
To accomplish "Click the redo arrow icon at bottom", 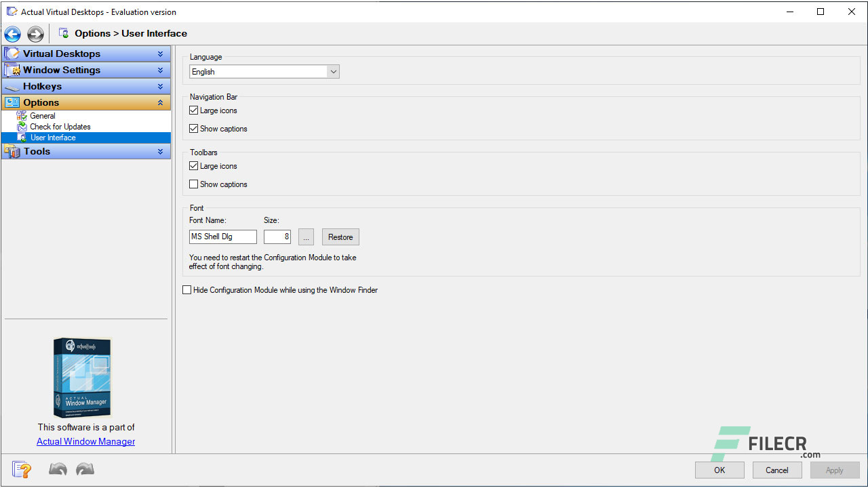I will (x=85, y=469).
